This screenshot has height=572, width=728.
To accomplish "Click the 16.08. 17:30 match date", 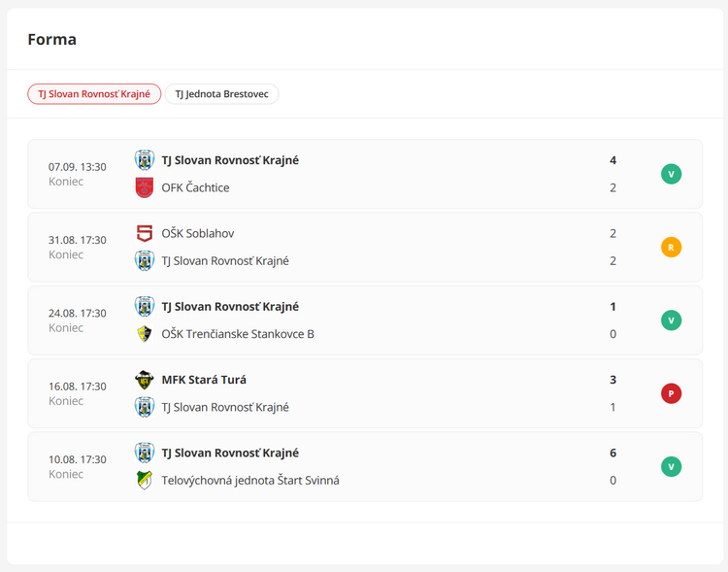I will (x=78, y=387).
